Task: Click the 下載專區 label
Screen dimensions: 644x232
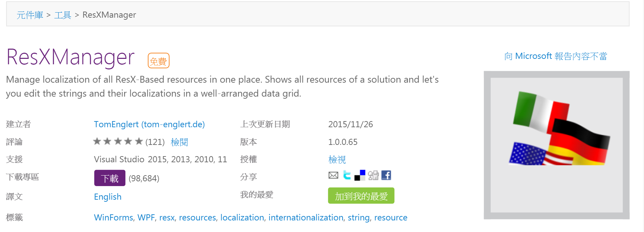Action: (22, 177)
